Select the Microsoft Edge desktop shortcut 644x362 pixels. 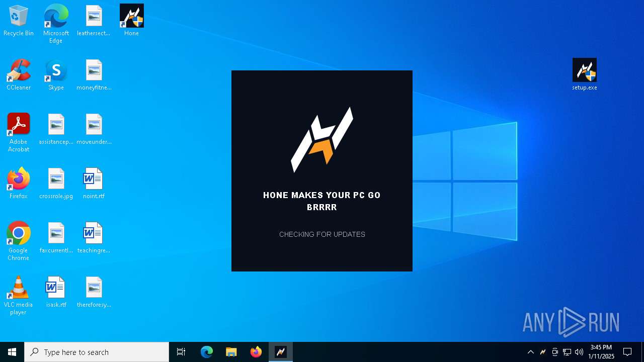click(x=56, y=24)
